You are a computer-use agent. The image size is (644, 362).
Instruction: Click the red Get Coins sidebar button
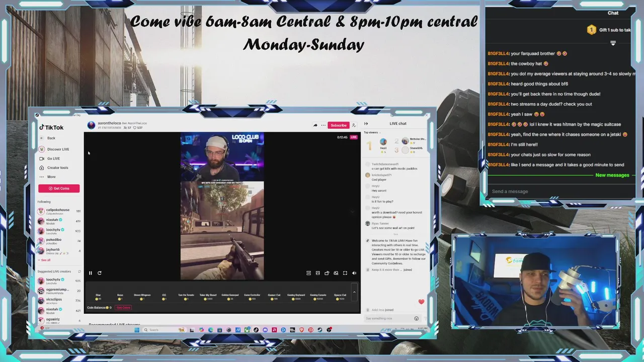(59, 189)
